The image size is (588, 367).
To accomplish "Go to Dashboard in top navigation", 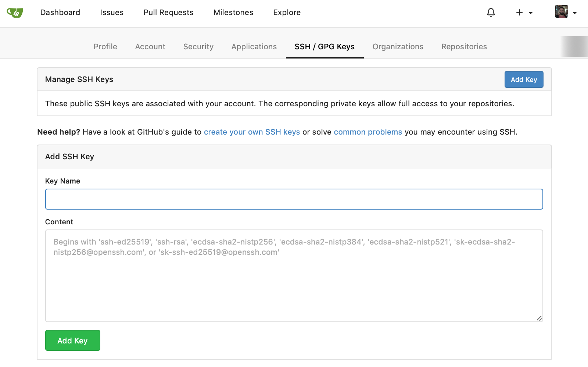I will click(x=60, y=13).
